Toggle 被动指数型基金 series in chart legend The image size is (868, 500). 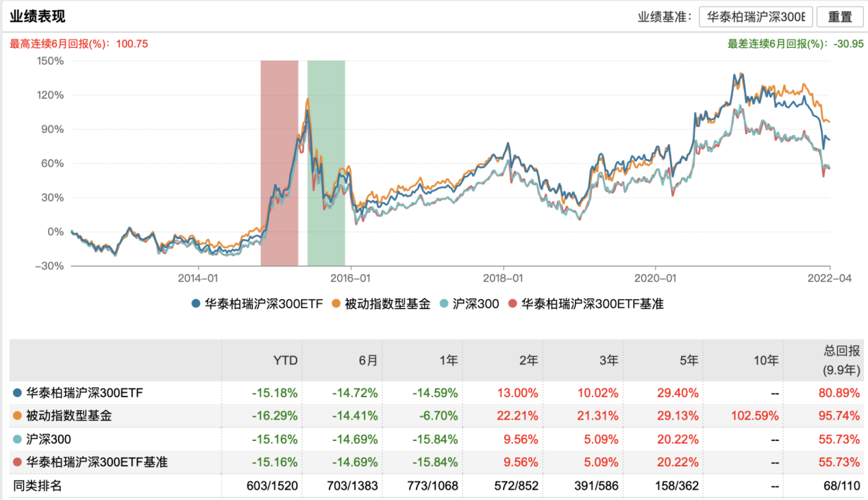[x=381, y=303]
